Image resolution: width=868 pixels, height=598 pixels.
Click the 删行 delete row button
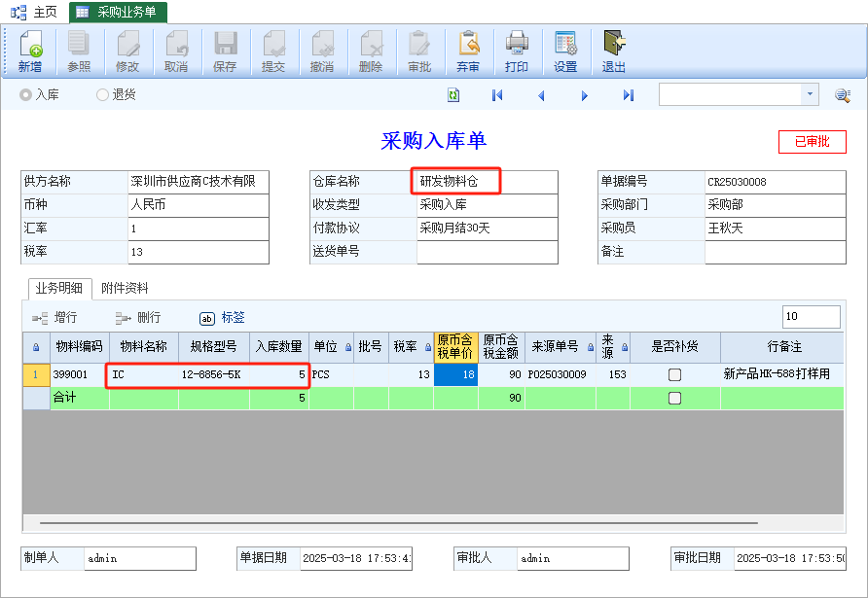click(138, 318)
